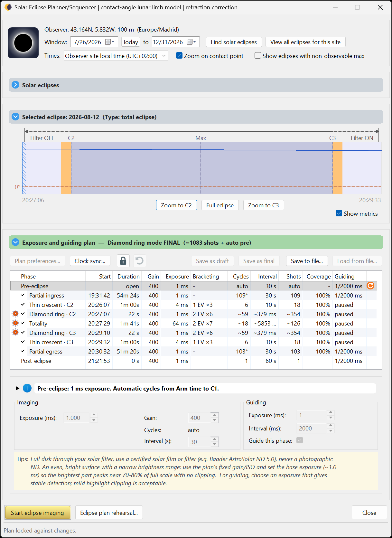Click the Gain value field
The width and height of the screenshot is (392, 538).
tap(200, 418)
